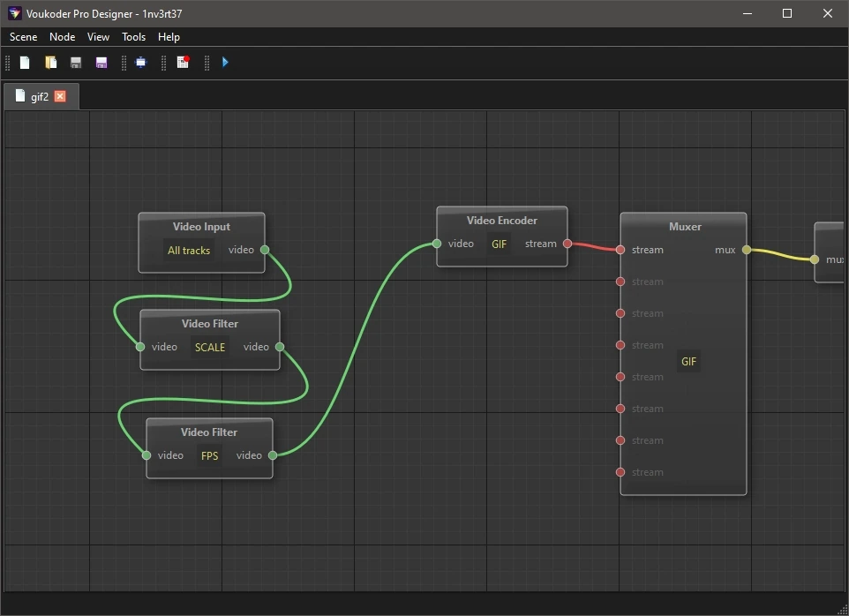
Task: Click the FPS label on the Video Filter node
Action: point(209,455)
